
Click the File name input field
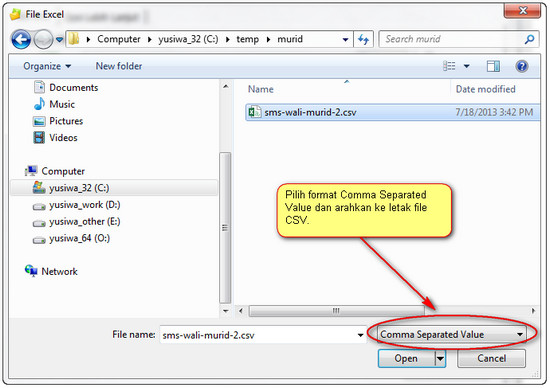point(258,335)
